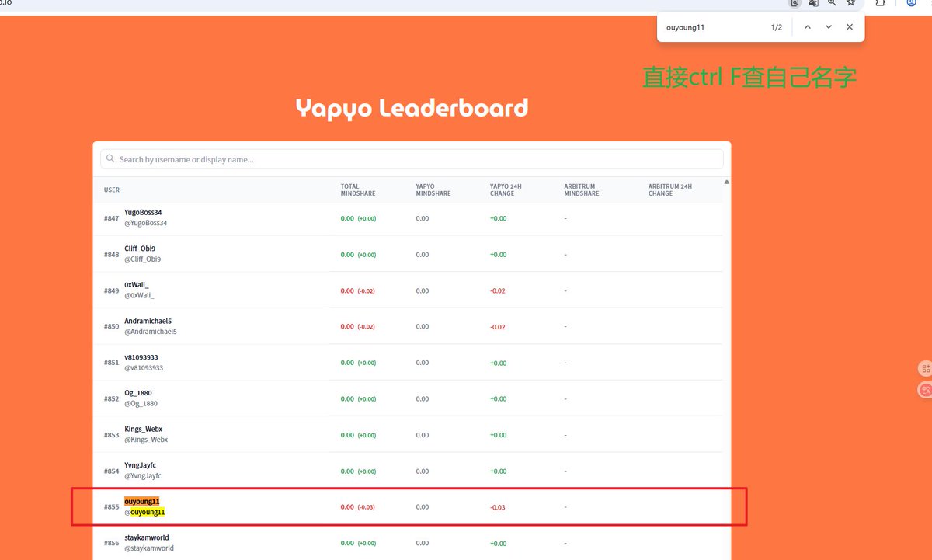Click the Yapyo Leaderboard heading
The image size is (932, 560).
point(412,107)
